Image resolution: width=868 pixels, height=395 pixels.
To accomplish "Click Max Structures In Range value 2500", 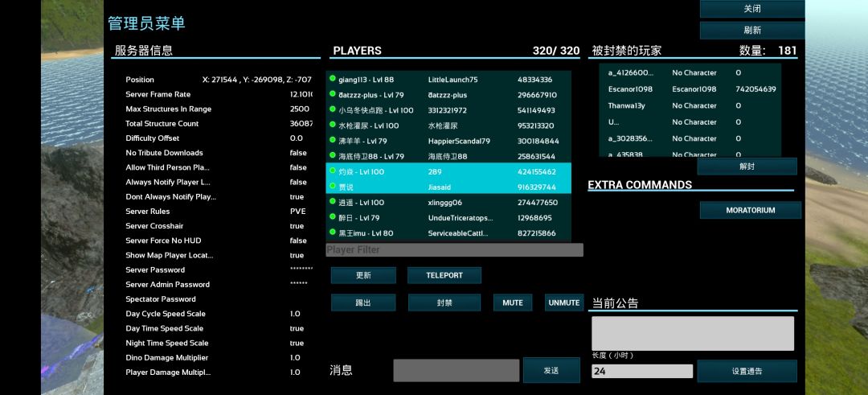I will coord(300,109).
